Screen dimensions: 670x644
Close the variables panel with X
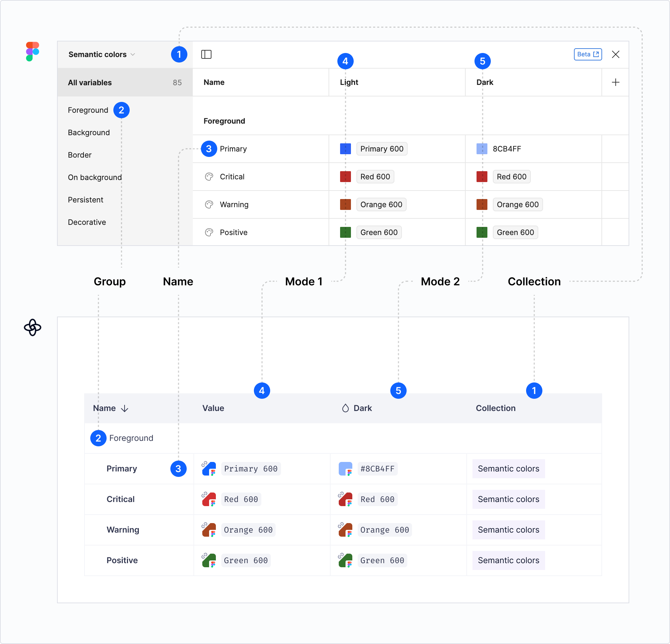(x=615, y=54)
